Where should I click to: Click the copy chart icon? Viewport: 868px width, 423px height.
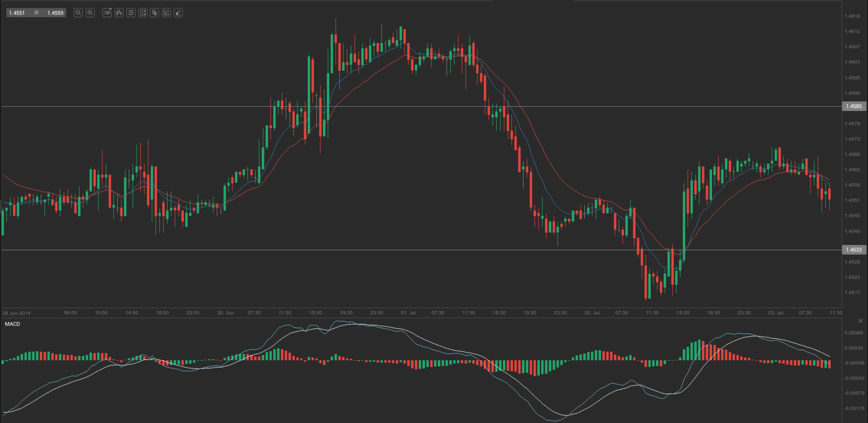tap(154, 13)
